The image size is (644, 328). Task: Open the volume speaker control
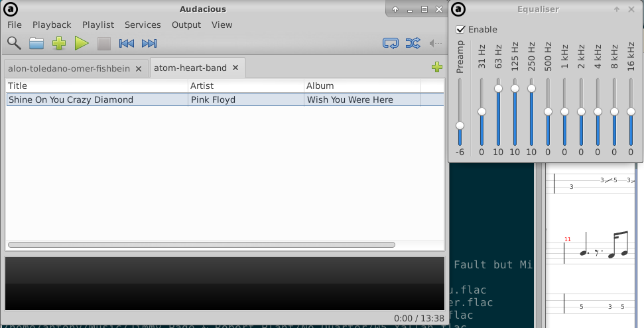435,43
